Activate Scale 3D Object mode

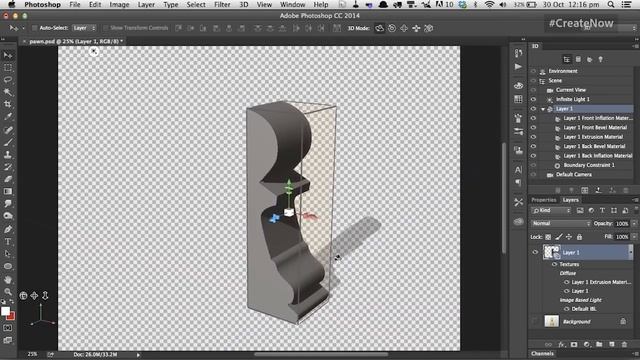[429, 28]
